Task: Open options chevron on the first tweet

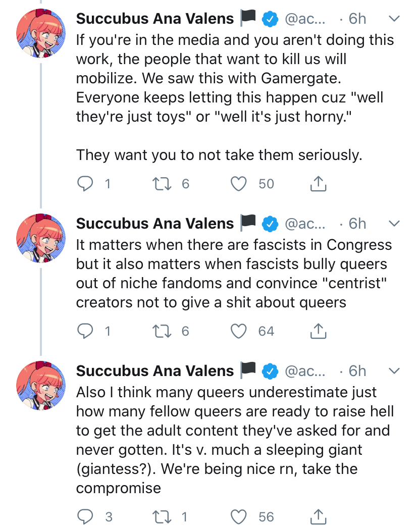Action: click(393, 19)
